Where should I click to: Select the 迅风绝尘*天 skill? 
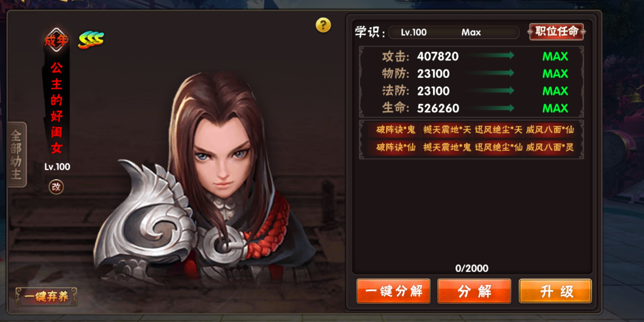tap(498, 130)
